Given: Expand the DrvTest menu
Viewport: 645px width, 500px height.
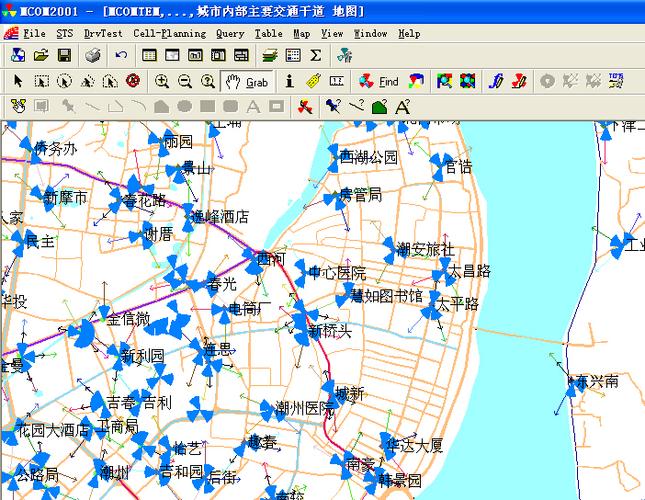Looking at the screenshot, I should coord(104,33).
